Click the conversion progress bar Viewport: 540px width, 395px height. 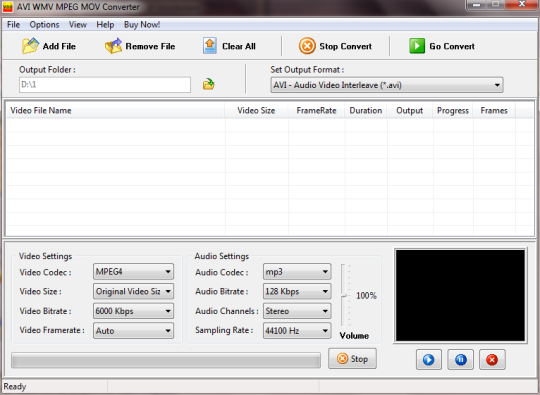tap(166, 361)
